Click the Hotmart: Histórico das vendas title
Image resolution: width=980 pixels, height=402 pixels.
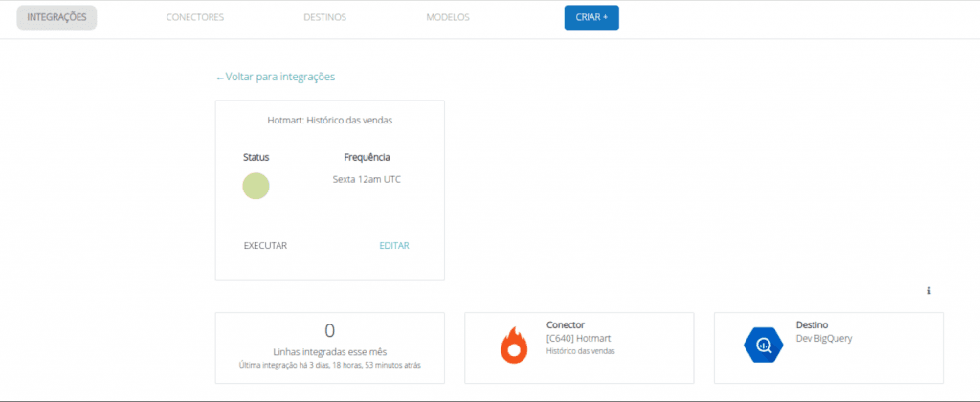pos(329,121)
